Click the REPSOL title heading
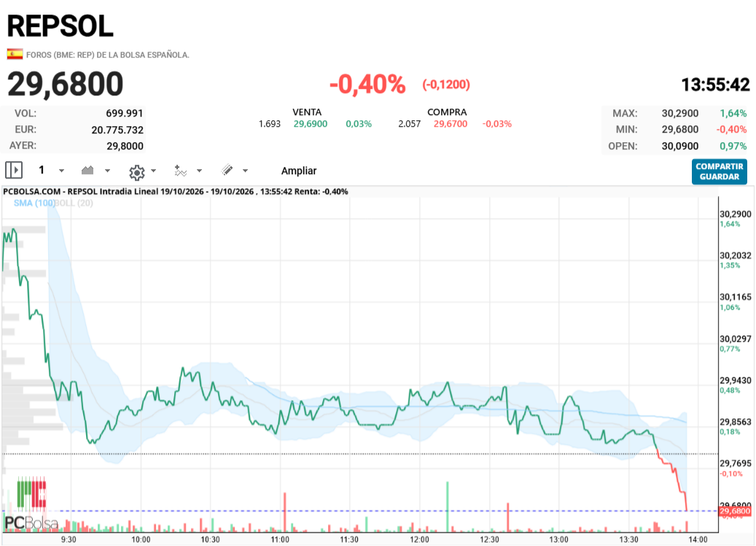The image size is (756, 546). pos(61,26)
